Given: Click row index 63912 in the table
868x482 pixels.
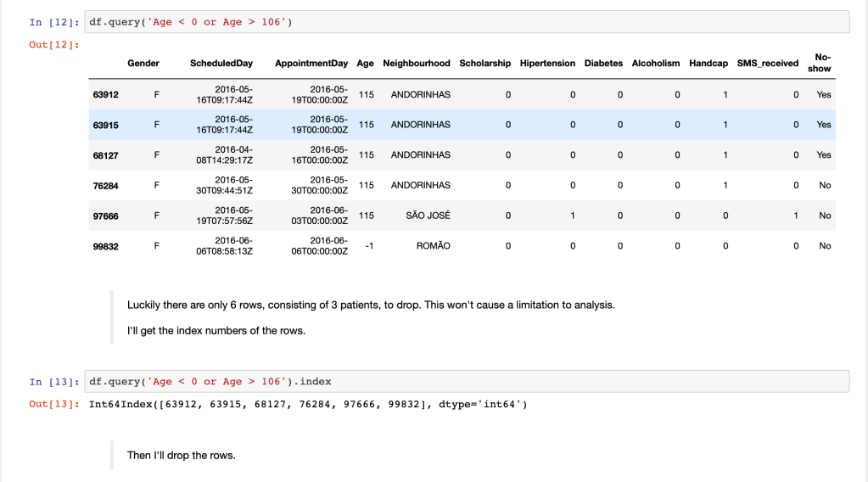Looking at the screenshot, I should (x=105, y=95).
